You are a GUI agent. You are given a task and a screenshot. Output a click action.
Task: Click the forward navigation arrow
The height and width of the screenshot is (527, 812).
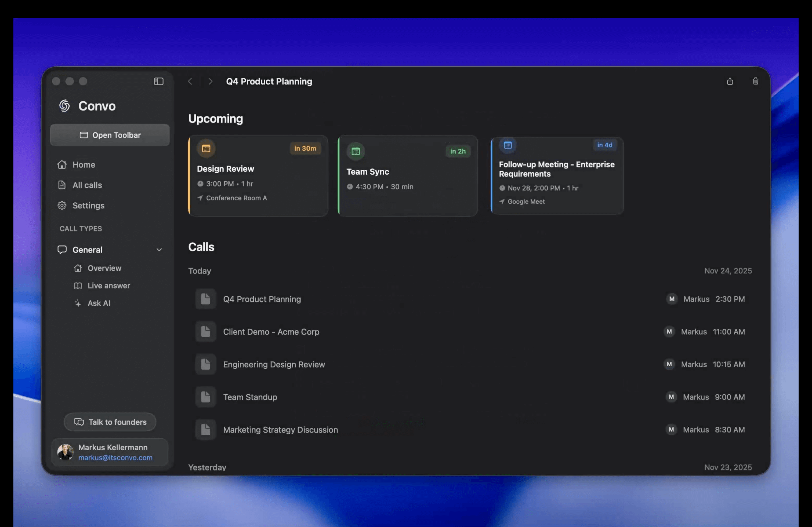(x=210, y=81)
